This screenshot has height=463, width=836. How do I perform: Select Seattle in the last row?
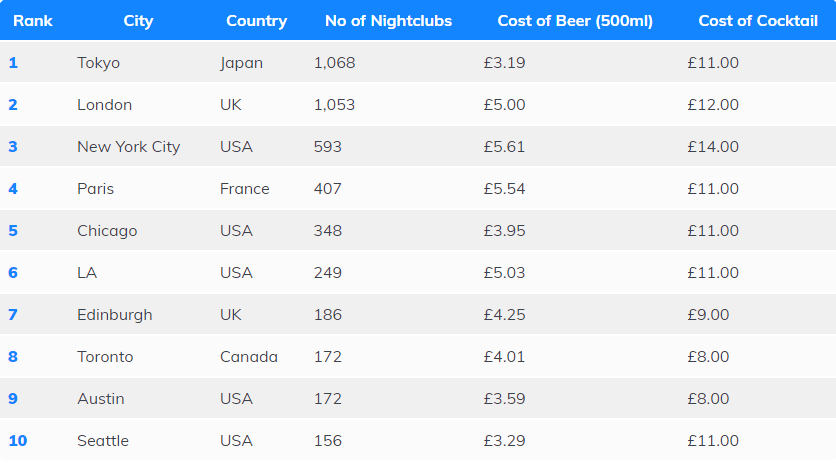click(103, 441)
